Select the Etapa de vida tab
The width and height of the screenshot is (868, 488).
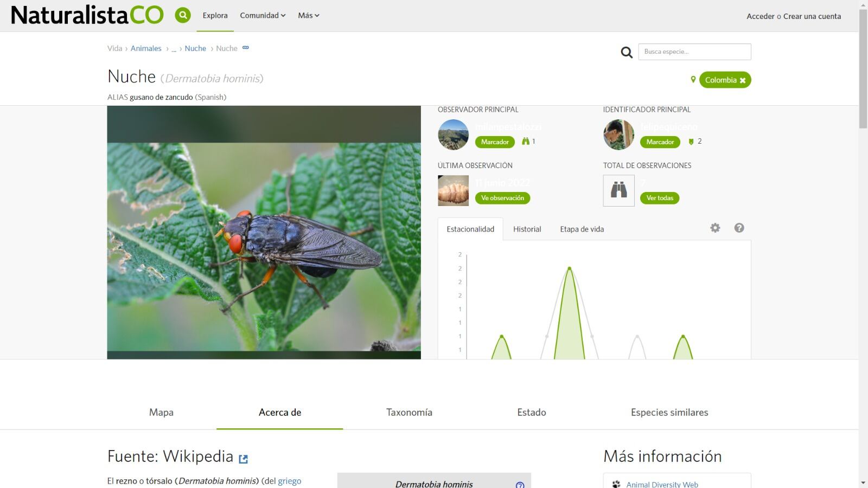pos(582,229)
